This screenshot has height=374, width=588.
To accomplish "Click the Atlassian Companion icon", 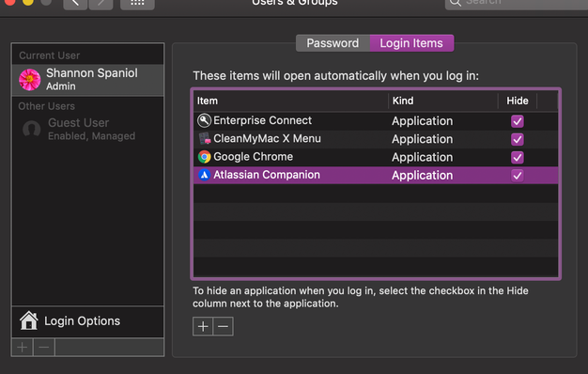I will click(x=205, y=175).
